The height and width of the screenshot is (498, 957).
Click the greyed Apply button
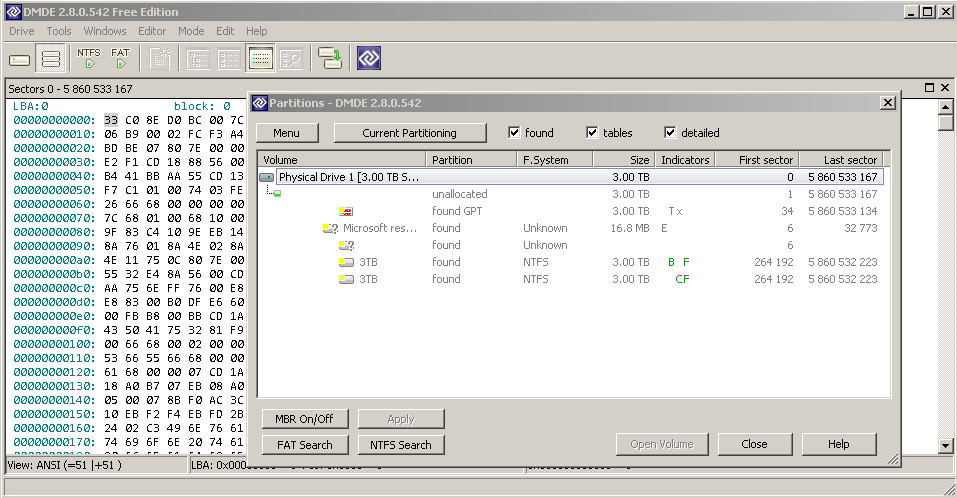click(400, 419)
